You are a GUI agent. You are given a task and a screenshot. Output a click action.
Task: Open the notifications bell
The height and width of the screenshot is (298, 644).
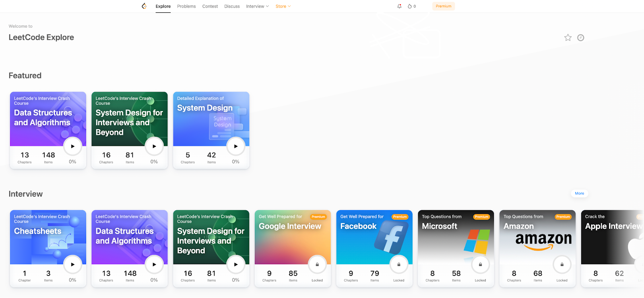click(x=399, y=6)
